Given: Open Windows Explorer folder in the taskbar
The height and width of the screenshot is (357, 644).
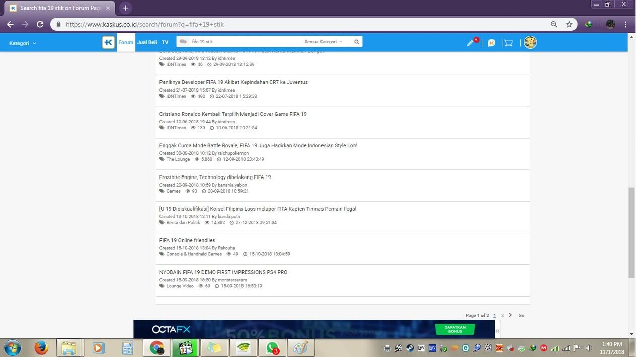Looking at the screenshot, I should (x=69, y=347).
